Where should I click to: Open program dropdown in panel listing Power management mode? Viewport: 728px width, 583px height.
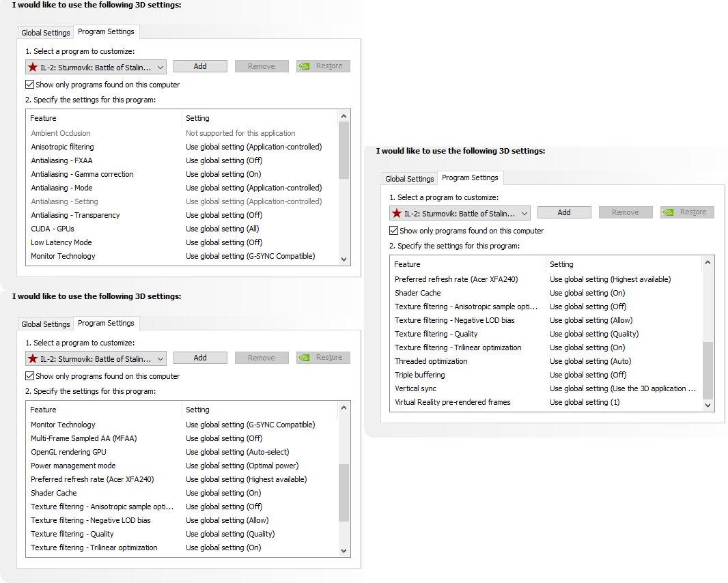click(96, 359)
